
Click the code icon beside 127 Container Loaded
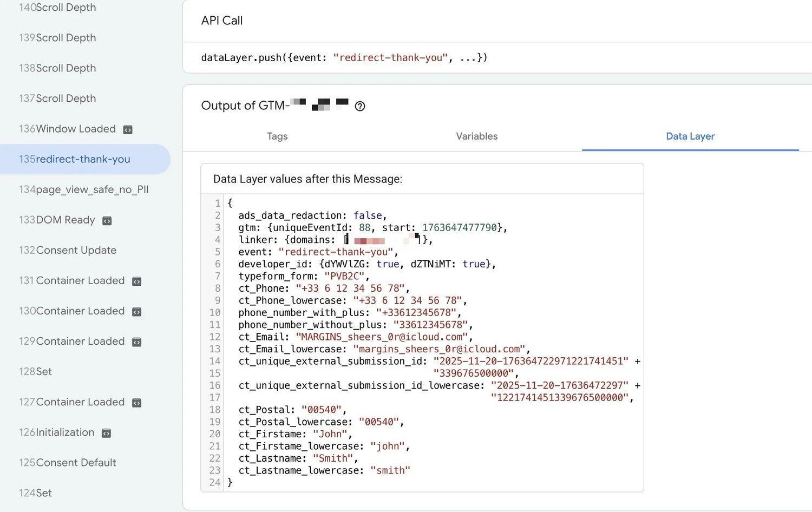(136, 402)
